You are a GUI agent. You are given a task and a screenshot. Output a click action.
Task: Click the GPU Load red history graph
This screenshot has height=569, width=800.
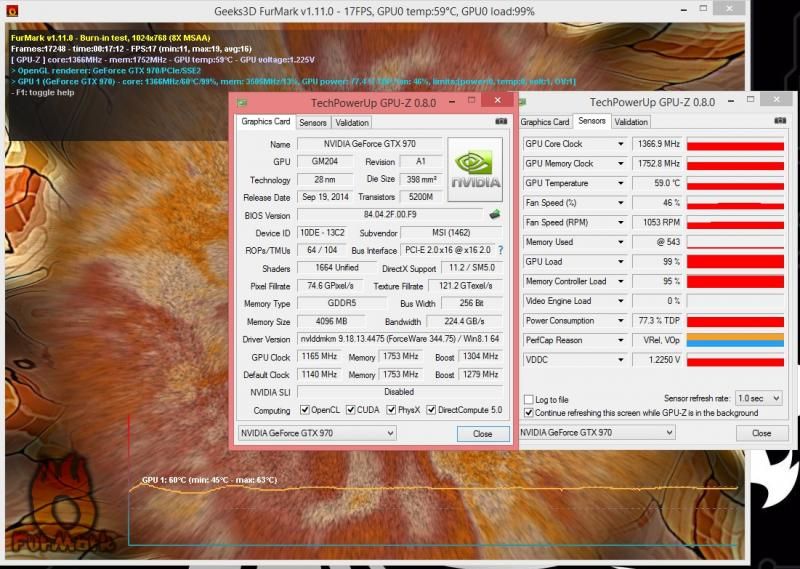735,261
